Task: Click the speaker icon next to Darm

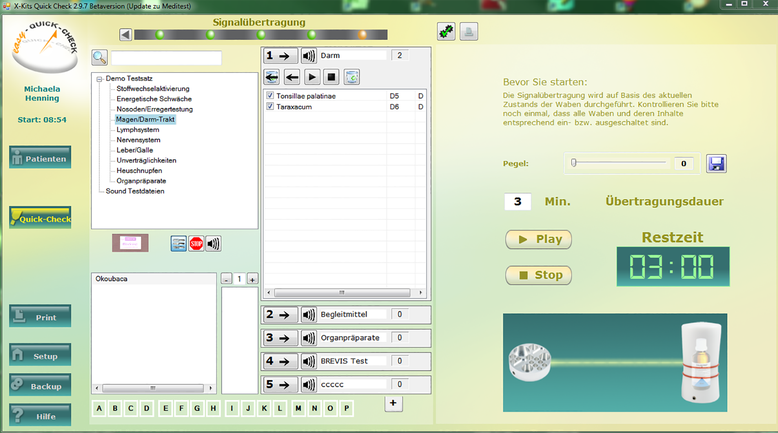Action: click(x=308, y=56)
